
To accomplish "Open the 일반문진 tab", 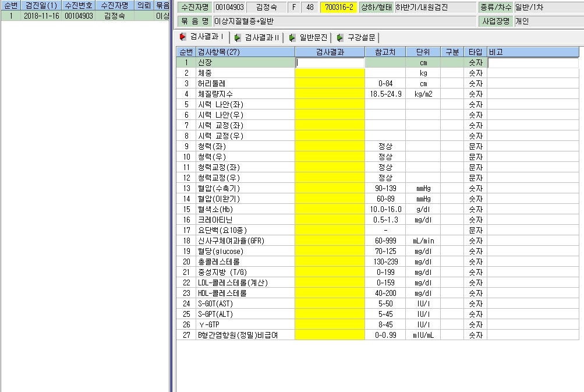I will pyautogui.click(x=309, y=38).
